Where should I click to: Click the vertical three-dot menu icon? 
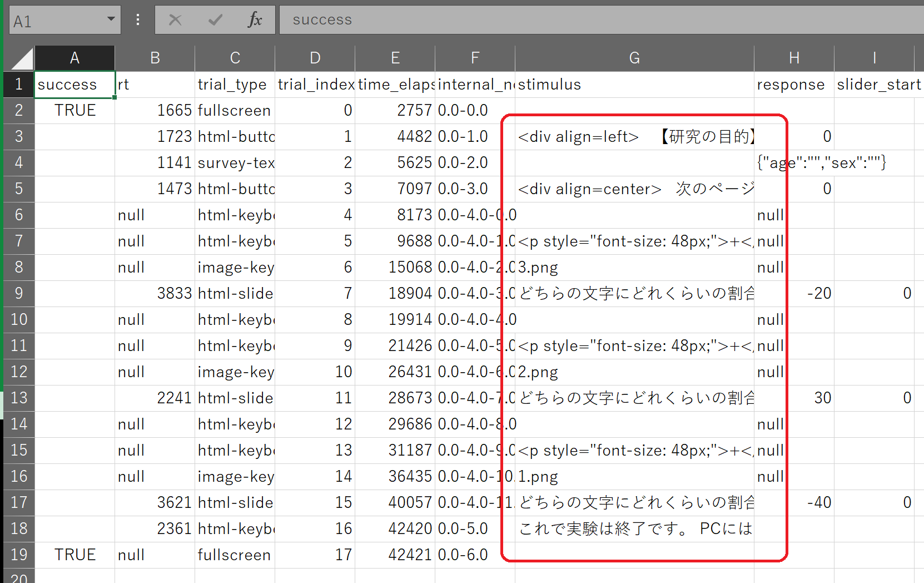point(137,19)
